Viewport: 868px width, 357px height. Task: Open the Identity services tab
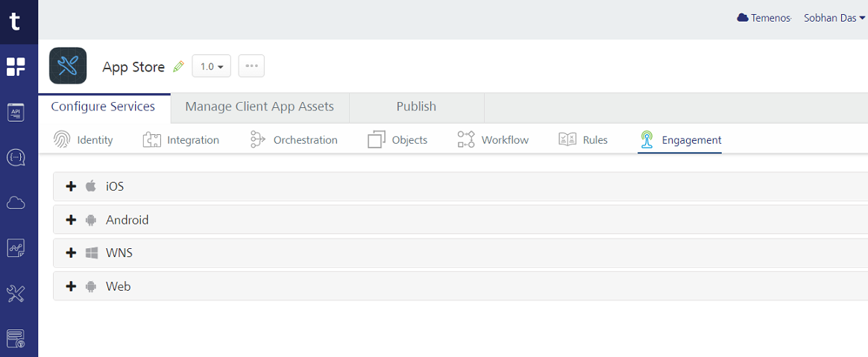84,140
